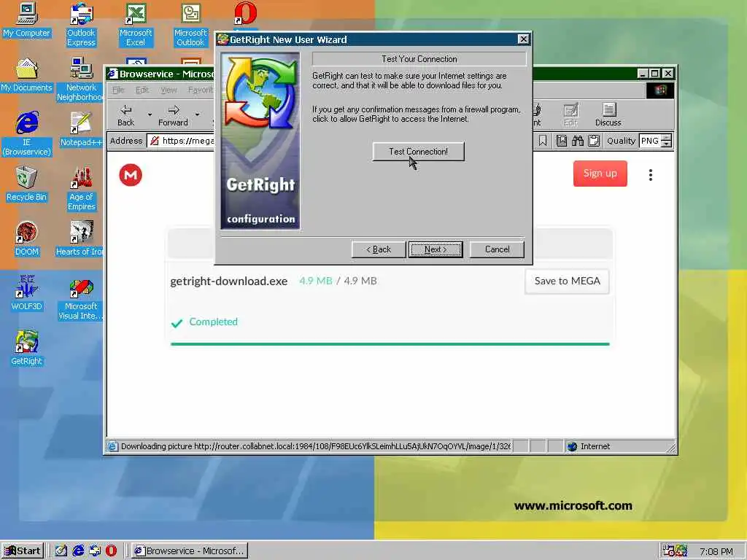Click Outlook Express quick launch icon
Viewport: 747px width, 560px height.
pyautogui.click(x=95, y=551)
